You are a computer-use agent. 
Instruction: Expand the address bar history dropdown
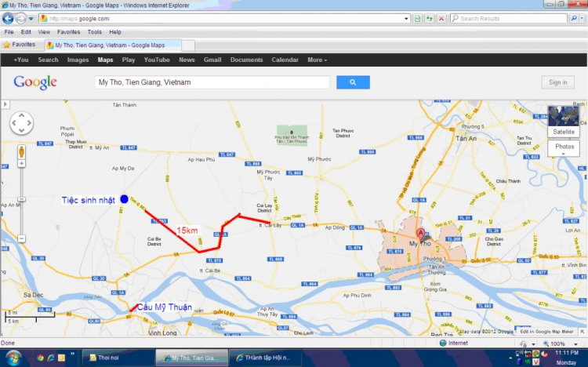click(x=406, y=18)
